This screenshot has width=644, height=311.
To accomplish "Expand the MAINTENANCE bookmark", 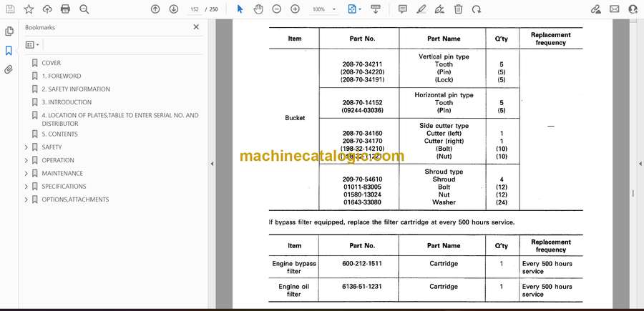I will [26, 173].
